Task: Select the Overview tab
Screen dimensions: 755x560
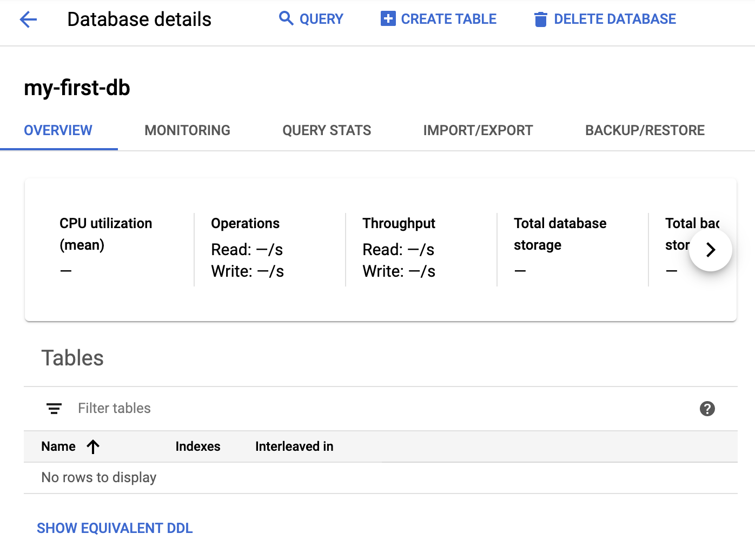Action: pyautogui.click(x=58, y=130)
